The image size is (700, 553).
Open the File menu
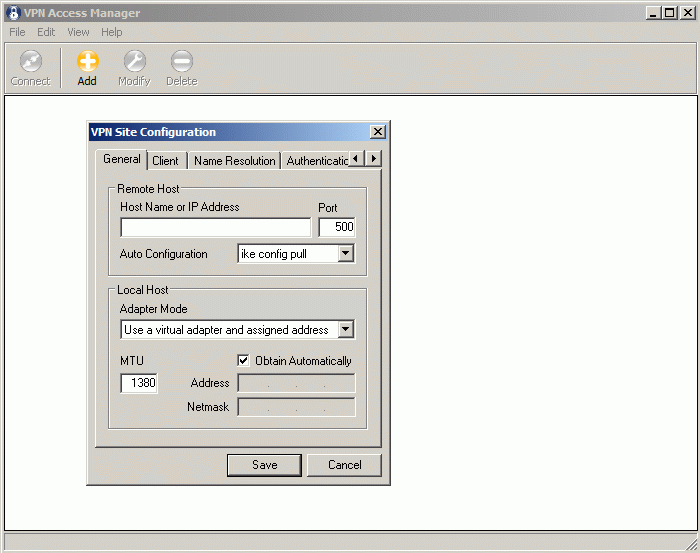click(17, 32)
